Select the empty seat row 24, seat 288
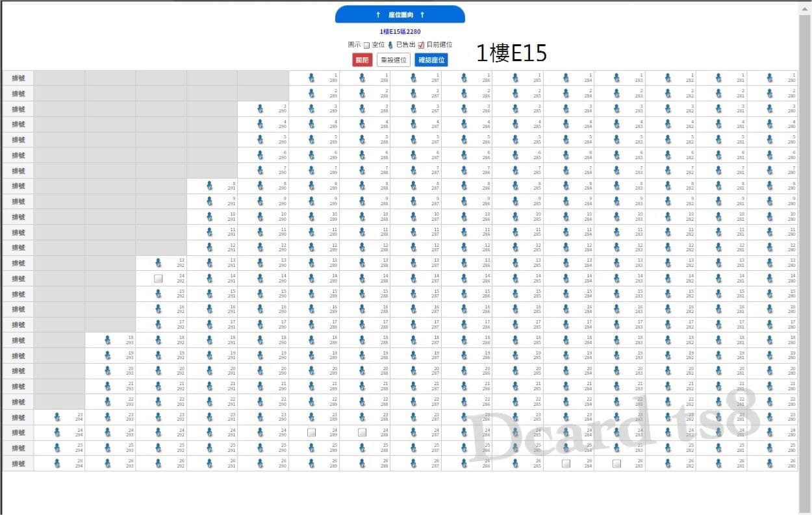This screenshot has width=812, height=515. point(362,433)
